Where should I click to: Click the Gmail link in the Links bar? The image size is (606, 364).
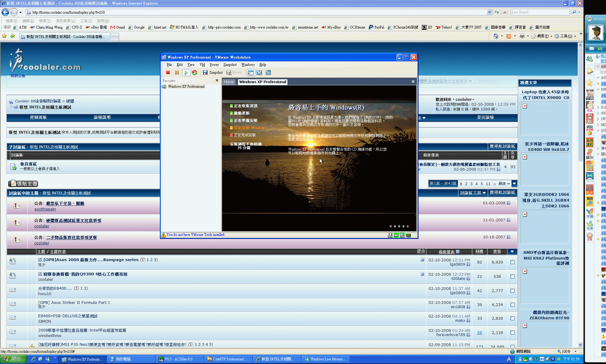(118, 27)
